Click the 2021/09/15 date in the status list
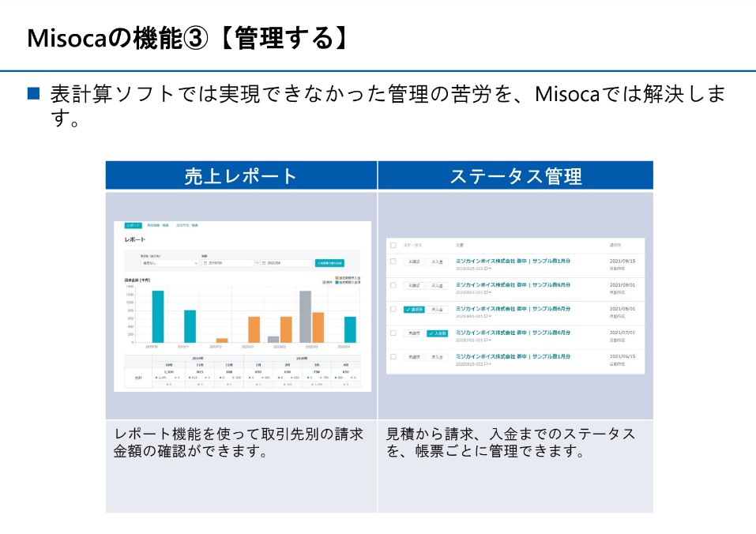The image size is (756, 534). [x=622, y=261]
